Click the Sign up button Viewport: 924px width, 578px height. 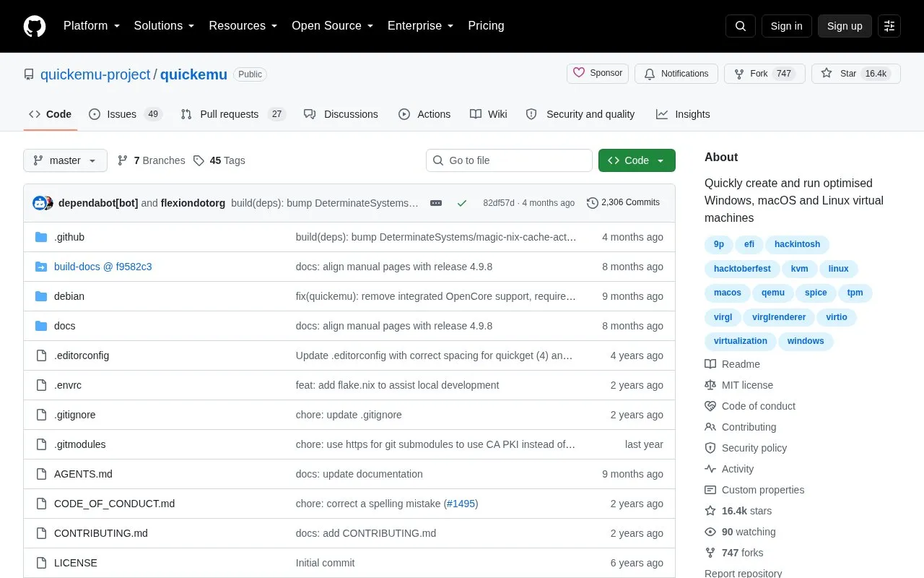845,26
